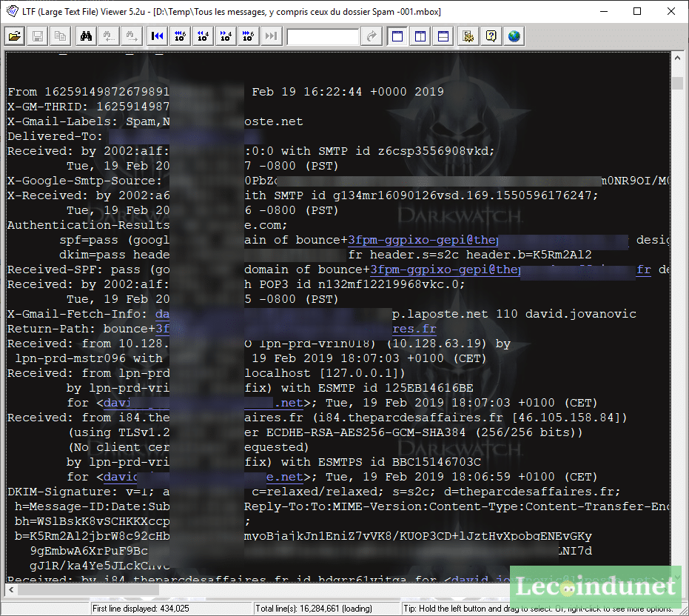Click 'localhost [127.0.0.1])' text
This screenshot has height=616, width=689.
(x=325, y=373)
